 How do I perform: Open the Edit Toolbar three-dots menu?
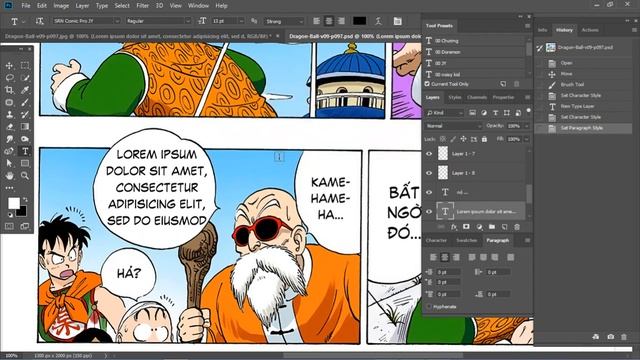tap(9, 188)
